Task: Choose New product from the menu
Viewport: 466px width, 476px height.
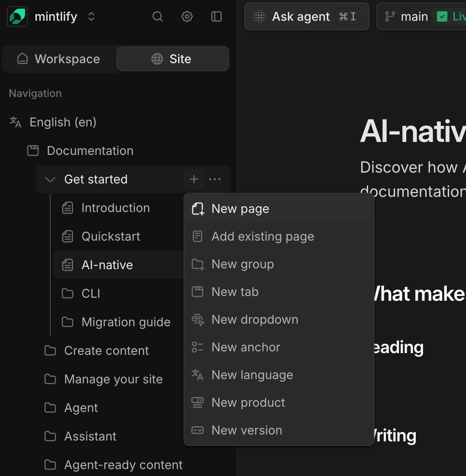Action: [x=278, y=402]
